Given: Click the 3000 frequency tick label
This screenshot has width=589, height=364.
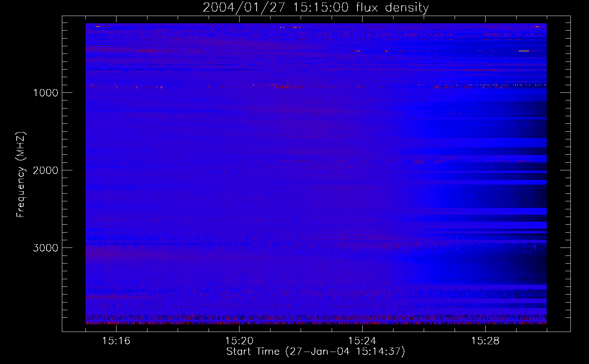Looking at the screenshot, I should click(46, 248).
